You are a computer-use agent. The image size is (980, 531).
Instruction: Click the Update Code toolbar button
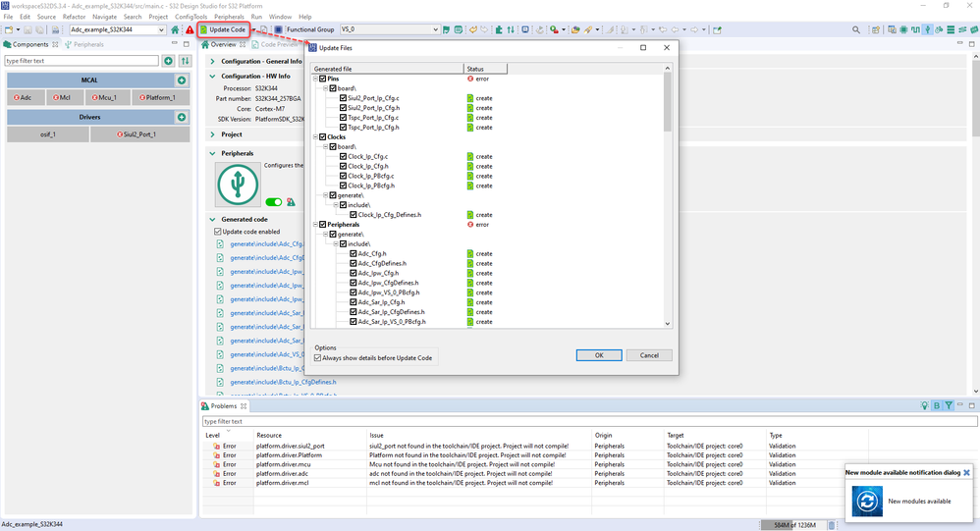pyautogui.click(x=224, y=29)
